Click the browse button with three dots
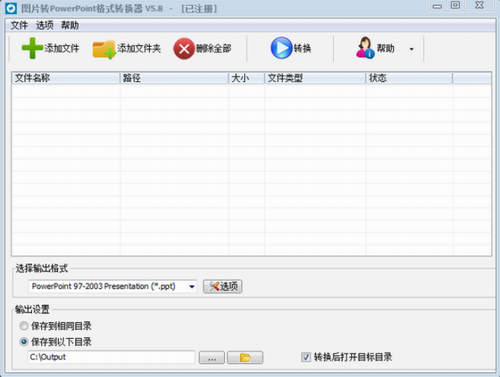This screenshot has width=500, height=377. (212, 358)
